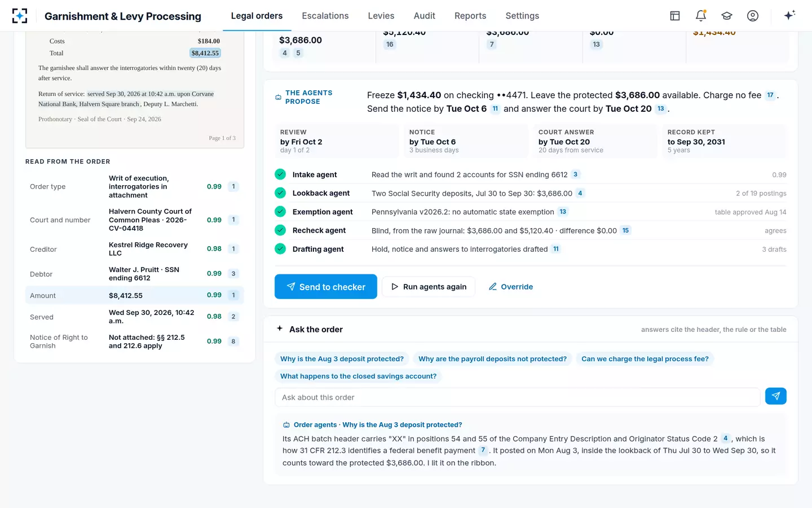Ask 'Why are the payroll deposits not protected?'
Image resolution: width=812 pixels, height=508 pixels.
[x=492, y=359]
